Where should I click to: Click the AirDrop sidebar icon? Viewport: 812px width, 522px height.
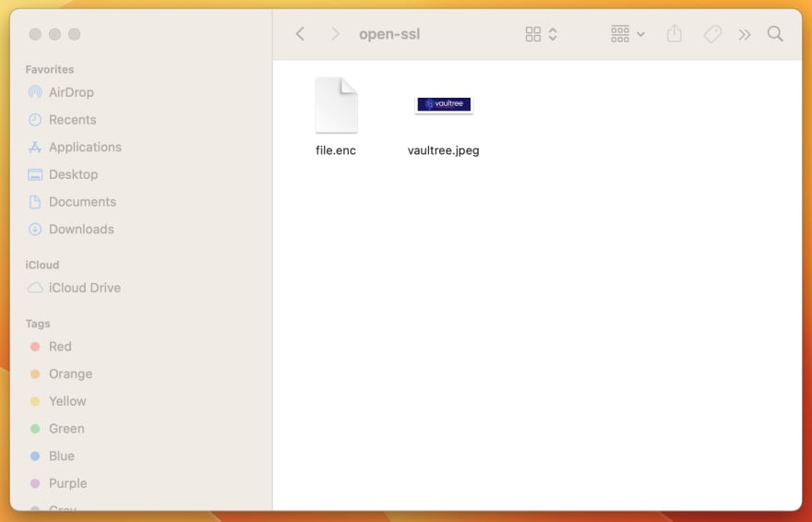[x=35, y=92]
